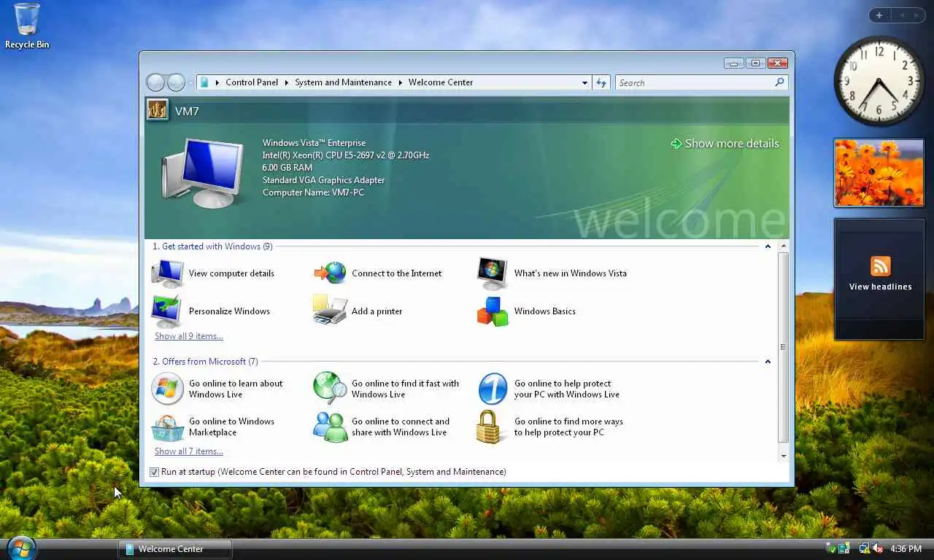Click the vertical scrollbar thumb in Welcome Center
This screenshot has width=934, height=560.
point(783,348)
